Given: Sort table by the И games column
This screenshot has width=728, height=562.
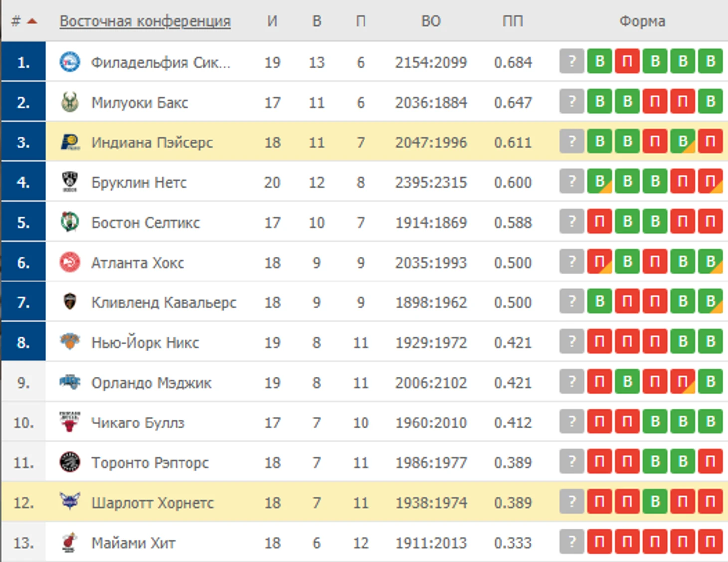Looking at the screenshot, I should (272, 21).
